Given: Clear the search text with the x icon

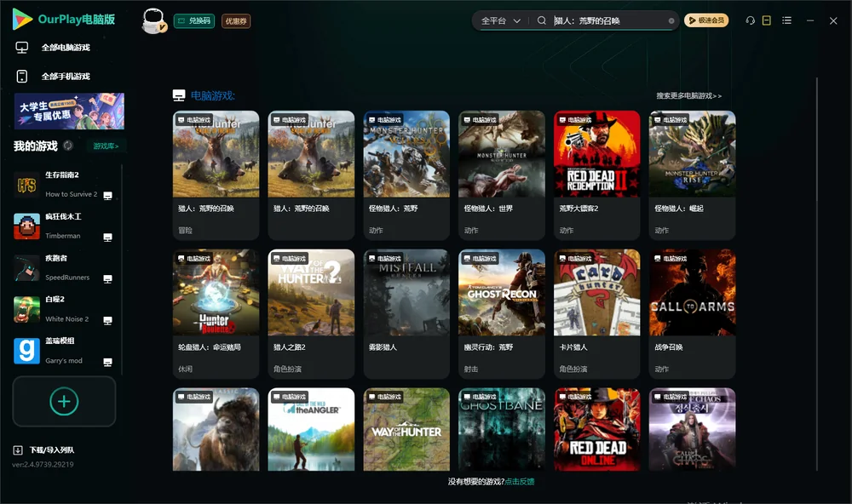Looking at the screenshot, I should pos(671,20).
